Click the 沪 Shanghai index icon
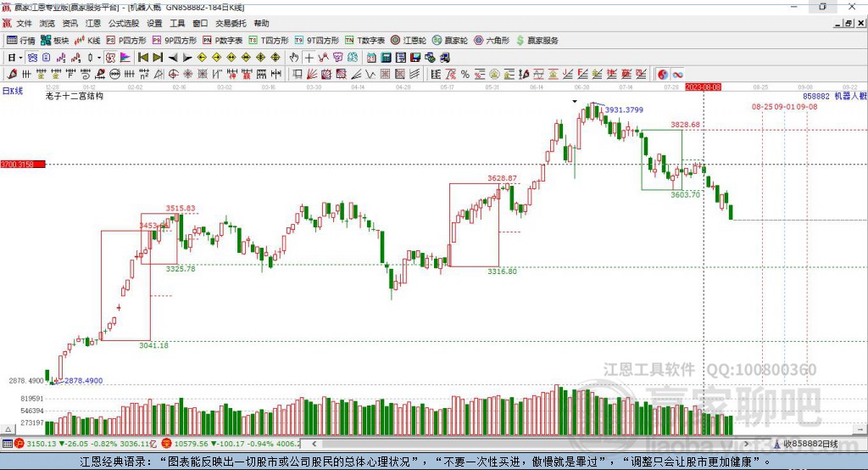The width and height of the screenshot is (868, 470). [x=19, y=444]
